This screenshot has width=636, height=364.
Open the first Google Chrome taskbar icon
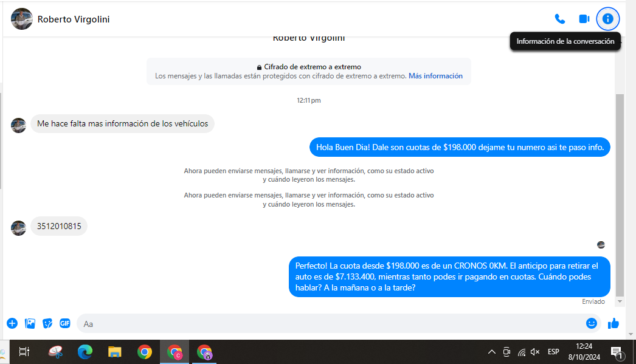[x=144, y=352]
